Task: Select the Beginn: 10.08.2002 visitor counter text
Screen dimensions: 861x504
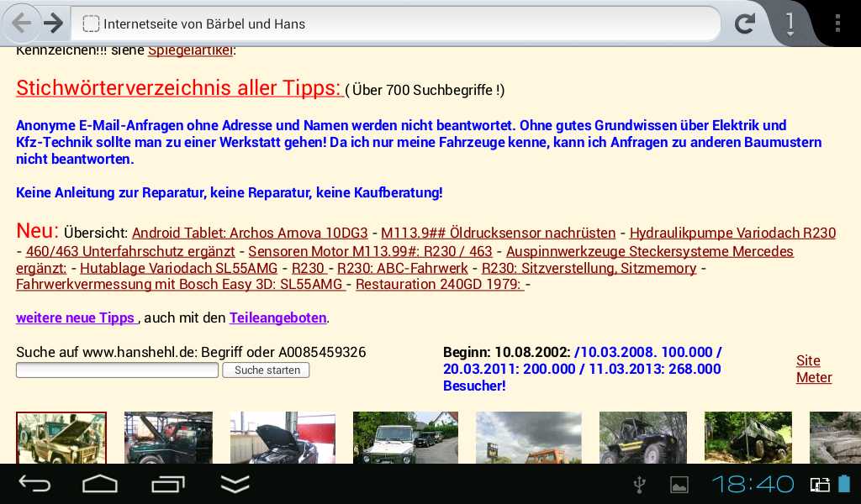Action: pos(583,369)
